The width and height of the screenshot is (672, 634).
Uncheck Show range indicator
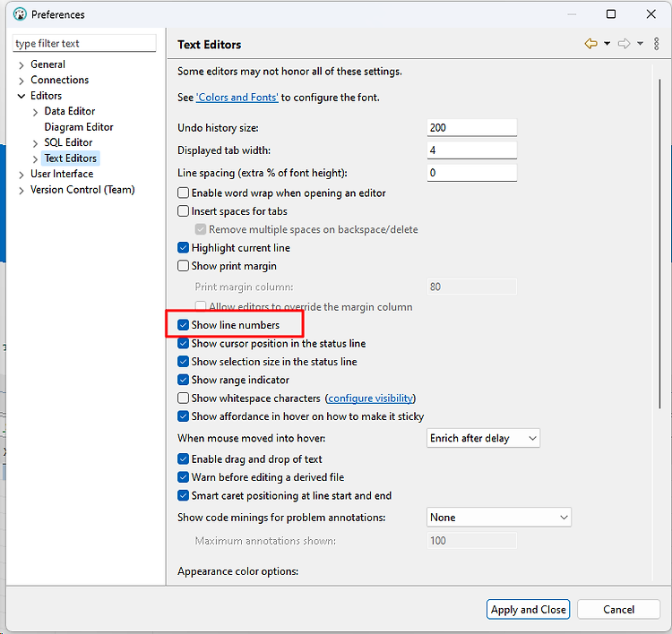point(183,380)
